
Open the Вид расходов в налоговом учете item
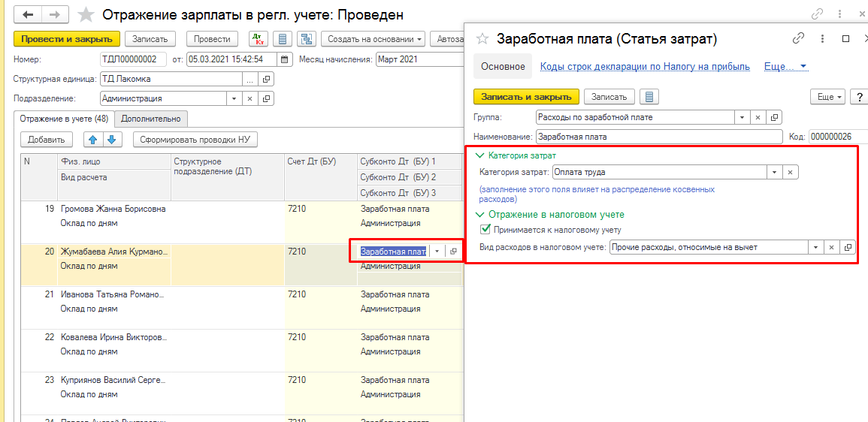(848, 247)
